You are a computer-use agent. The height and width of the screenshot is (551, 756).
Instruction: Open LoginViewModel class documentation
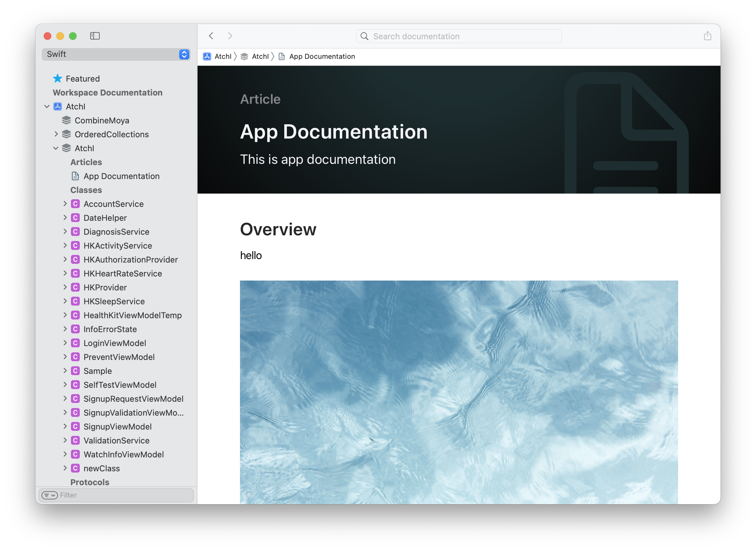(x=115, y=343)
